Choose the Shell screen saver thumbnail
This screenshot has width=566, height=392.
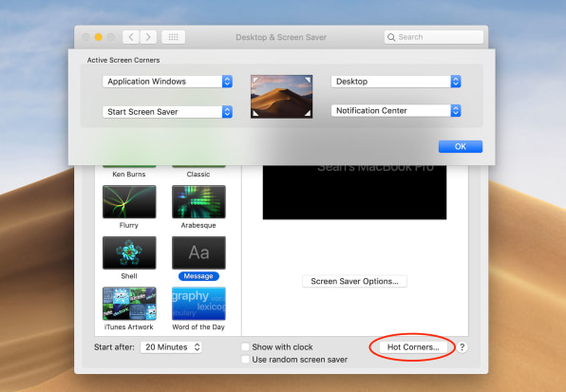click(129, 252)
